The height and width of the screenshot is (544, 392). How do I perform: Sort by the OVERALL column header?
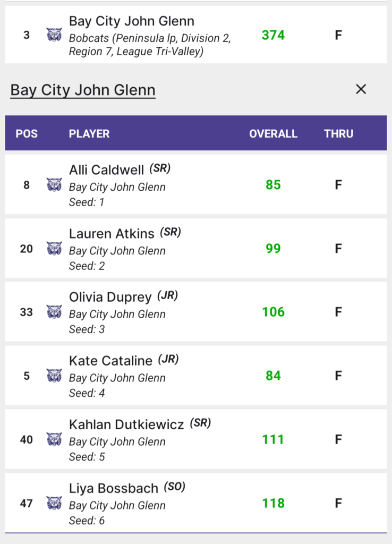coord(273,133)
